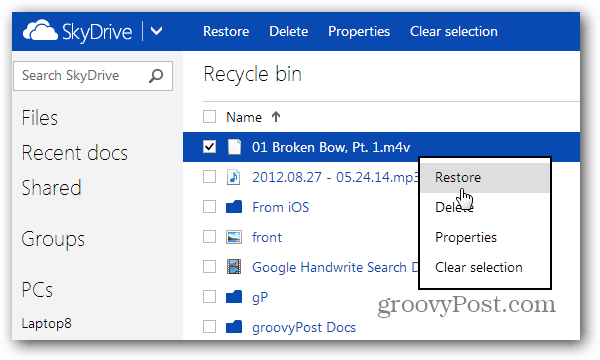Check the From iOS folder checkbox
Screen dimensions: 600x360
point(209,207)
